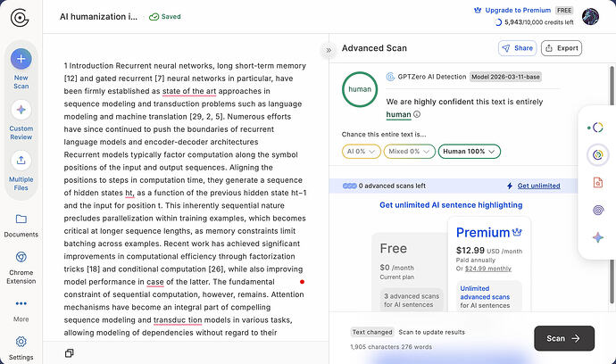The image size is (616, 364).
Task: Click the underlined word case in text
Action: tap(155, 282)
